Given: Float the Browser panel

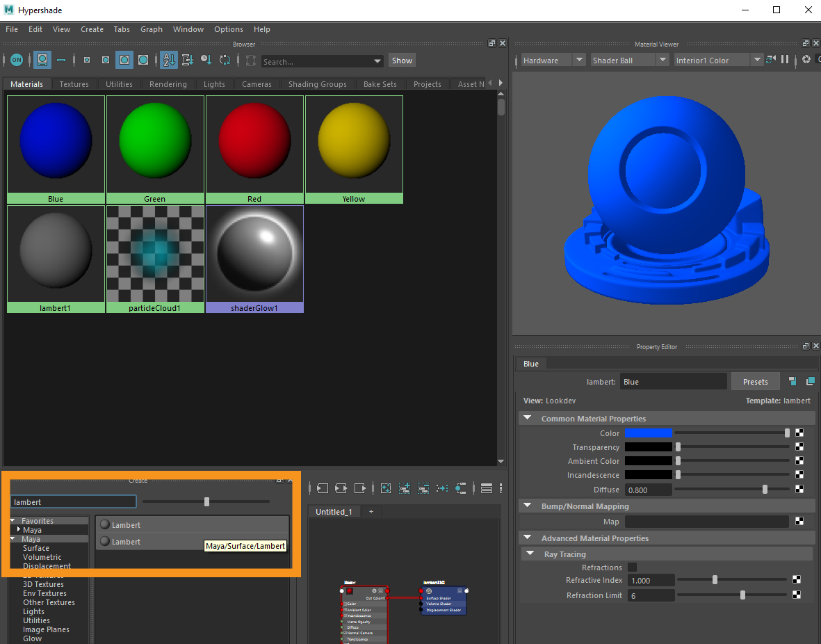Looking at the screenshot, I should pyautogui.click(x=491, y=44).
